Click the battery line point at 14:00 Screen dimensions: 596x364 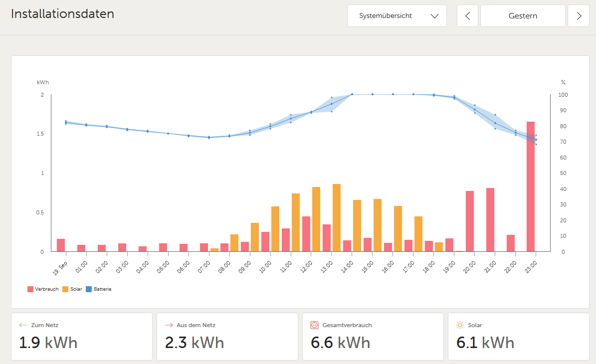352,94
